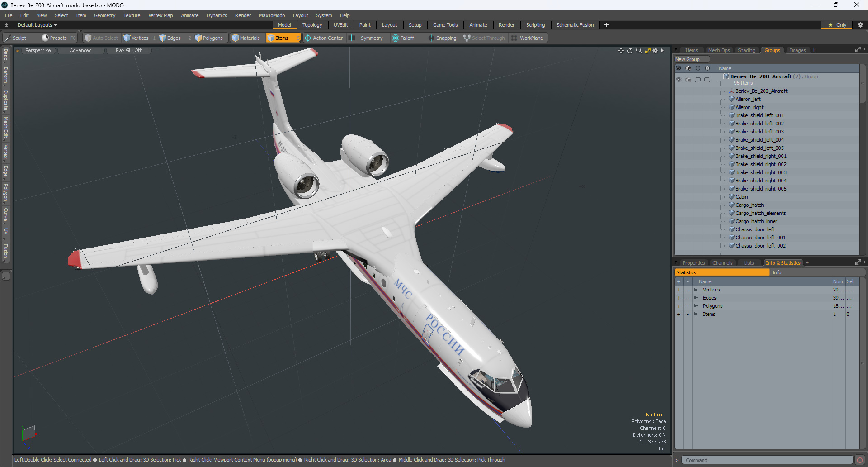Image resolution: width=868 pixels, height=467 pixels.
Task: Toggle the WorkPlane button
Action: [528, 38]
